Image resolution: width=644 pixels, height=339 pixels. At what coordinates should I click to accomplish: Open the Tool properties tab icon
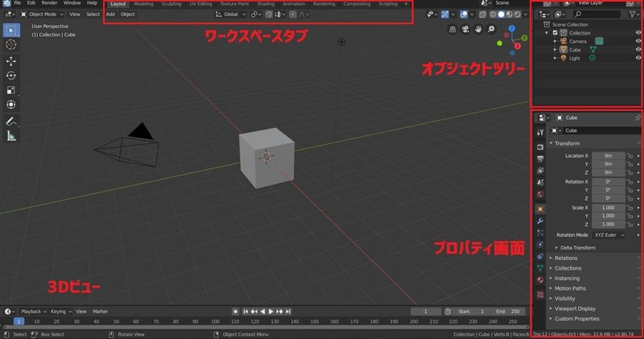(540, 132)
